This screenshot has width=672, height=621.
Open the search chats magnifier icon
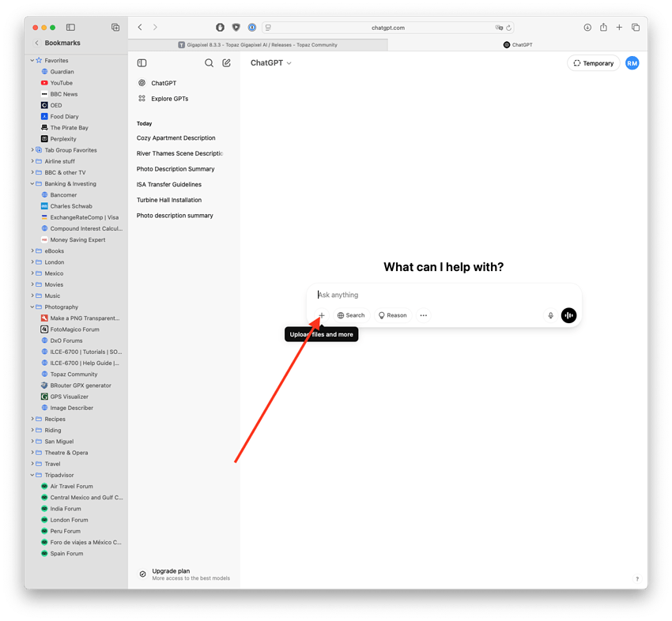(209, 63)
